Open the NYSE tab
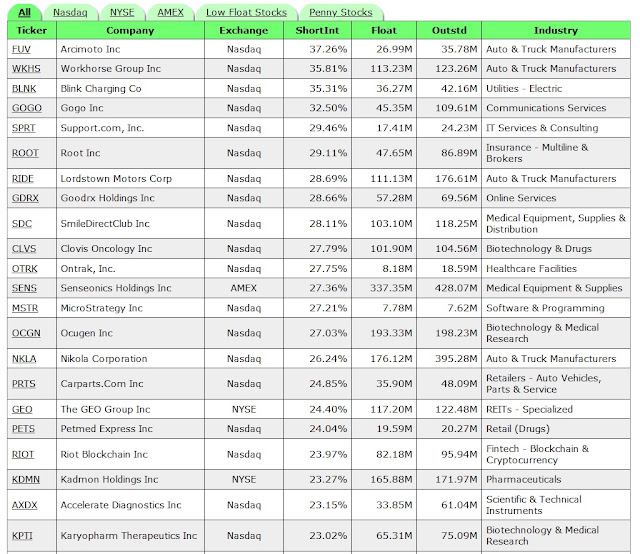Screen dimensions: 640x554 (122, 13)
